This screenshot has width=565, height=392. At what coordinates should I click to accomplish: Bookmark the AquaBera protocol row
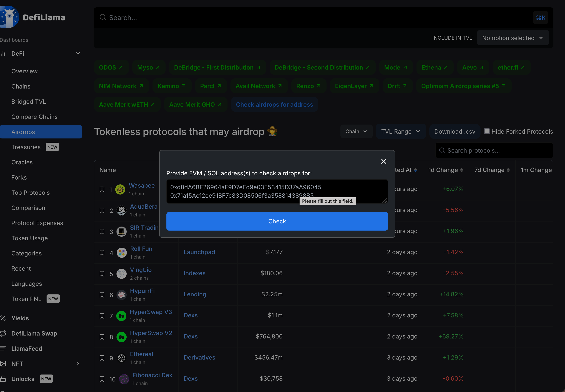coord(102,211)
